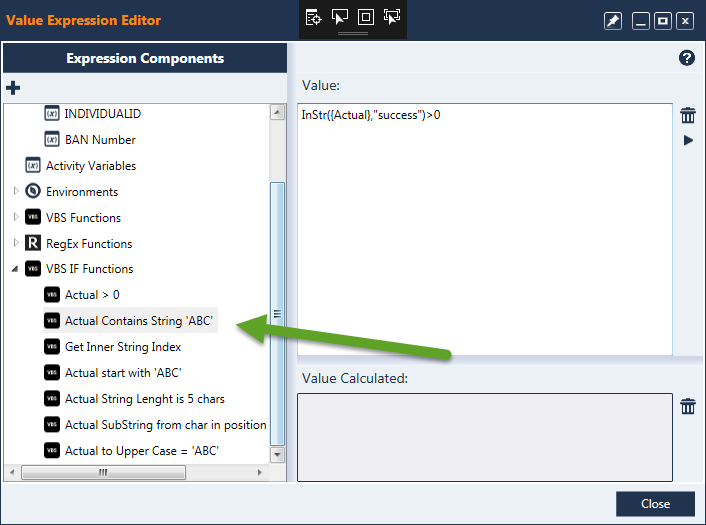Expand the Environments tree node
706x525 pixels.
click(x=16, y=191)
